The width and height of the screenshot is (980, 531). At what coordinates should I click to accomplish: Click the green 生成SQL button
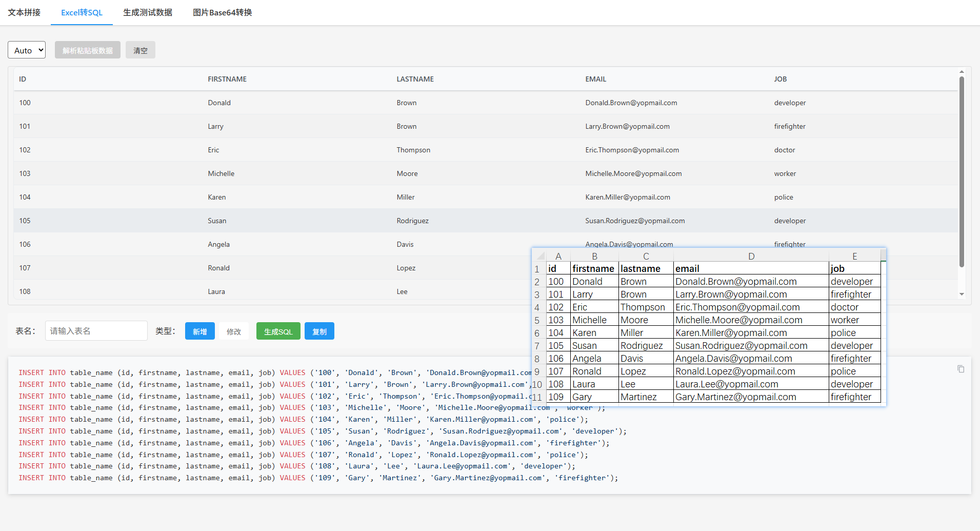click(x=278, y=331)
